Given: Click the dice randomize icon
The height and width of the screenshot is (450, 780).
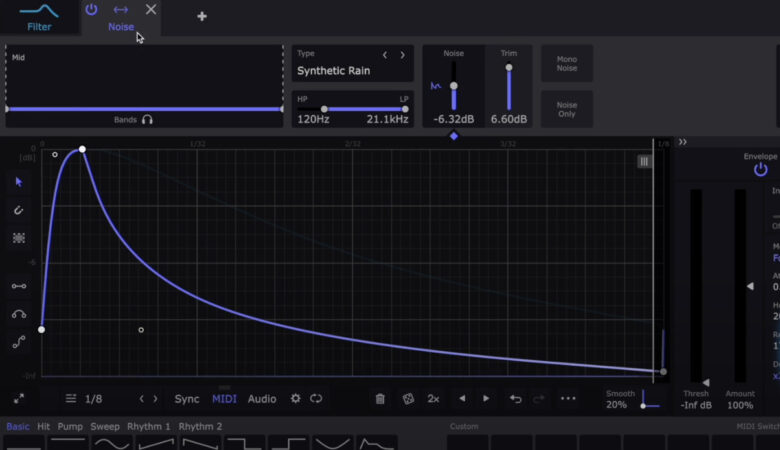Looking at the screenshot, I should (408, 399).
